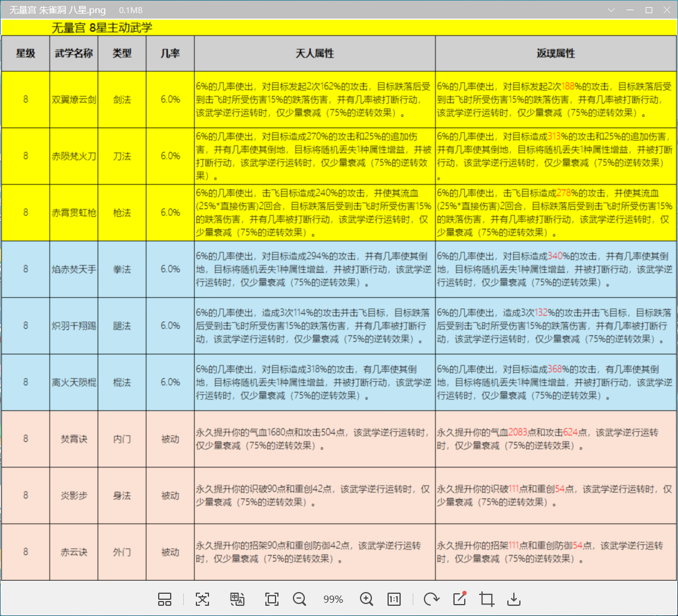This screenshot has height=616, width=678.
Task: Zoom in on the image
Action: (366, 599)
